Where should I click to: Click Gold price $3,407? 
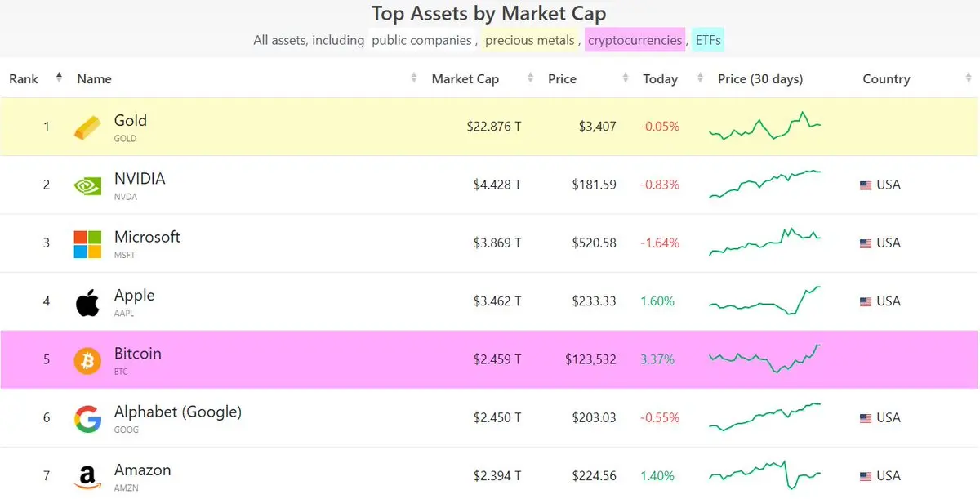(598, 127)
